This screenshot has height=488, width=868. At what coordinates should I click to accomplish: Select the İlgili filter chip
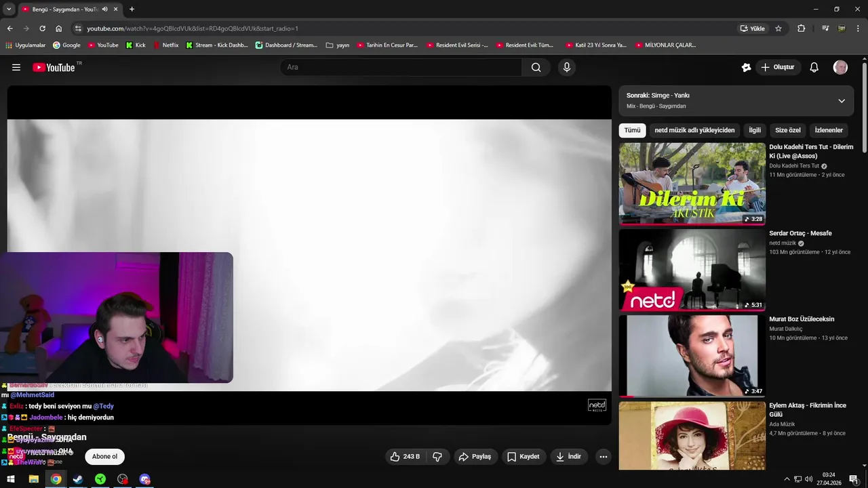(755, 130)
